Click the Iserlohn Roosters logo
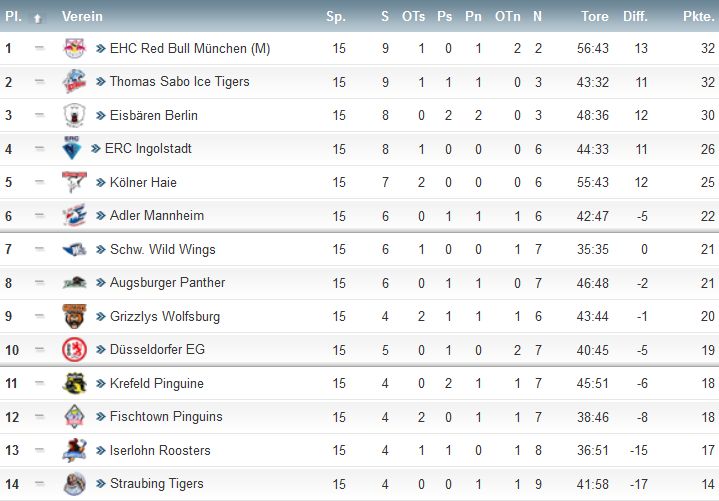Screen dimensions: 719x501 [x=74, y=450]
